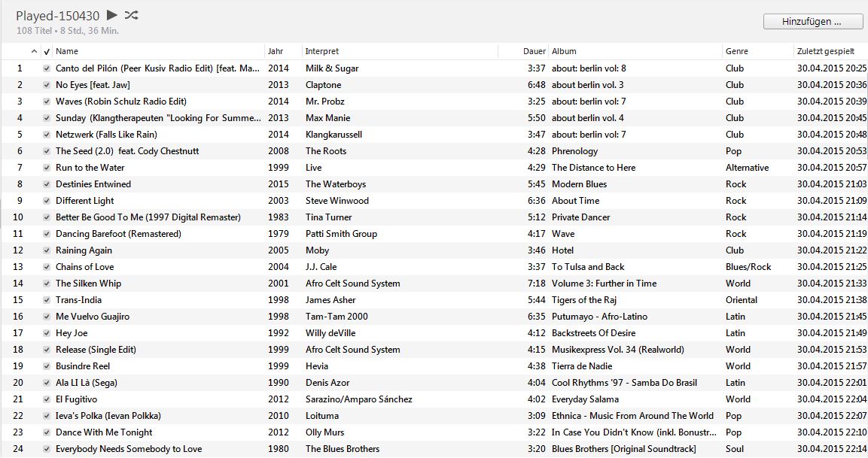Sort the playlist by Name

(68, 51)
